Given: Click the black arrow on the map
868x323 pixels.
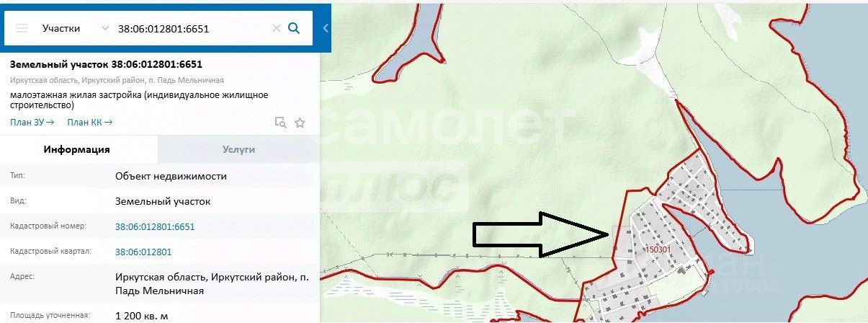Looking at the screenshot, I should pyautogui.click(x=542, y=234).
